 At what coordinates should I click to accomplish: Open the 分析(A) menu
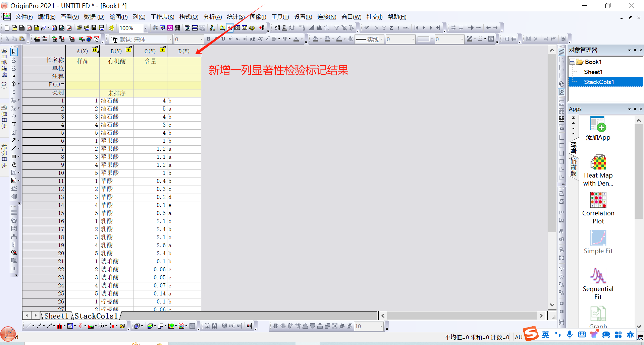[x=212, y=17]
